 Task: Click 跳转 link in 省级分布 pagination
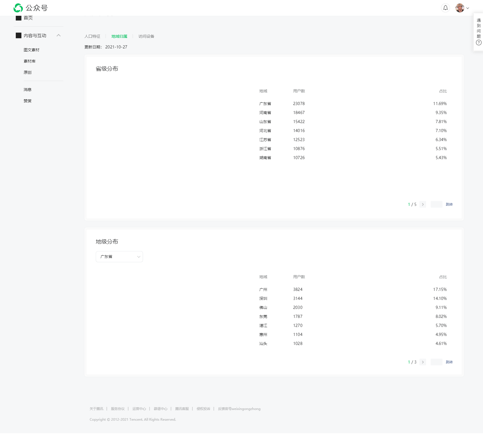(x=449, y=204)
